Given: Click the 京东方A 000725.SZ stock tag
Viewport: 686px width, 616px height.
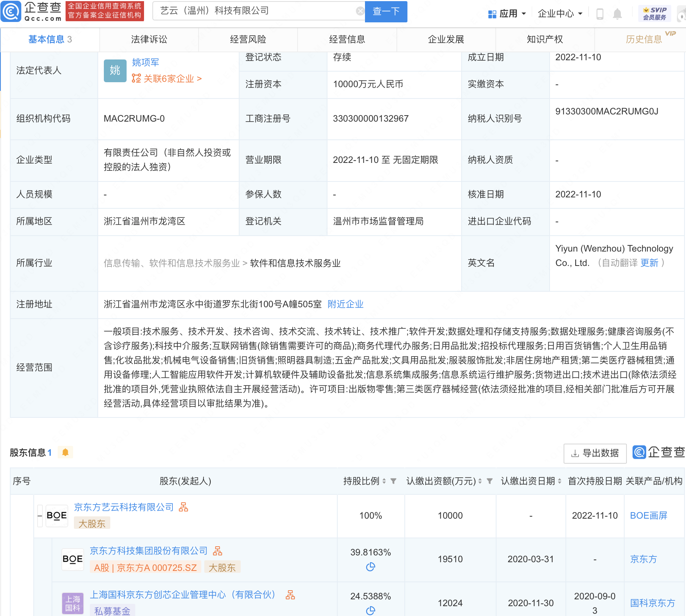Looking at the screenshot, I should (x=146, y=568).
